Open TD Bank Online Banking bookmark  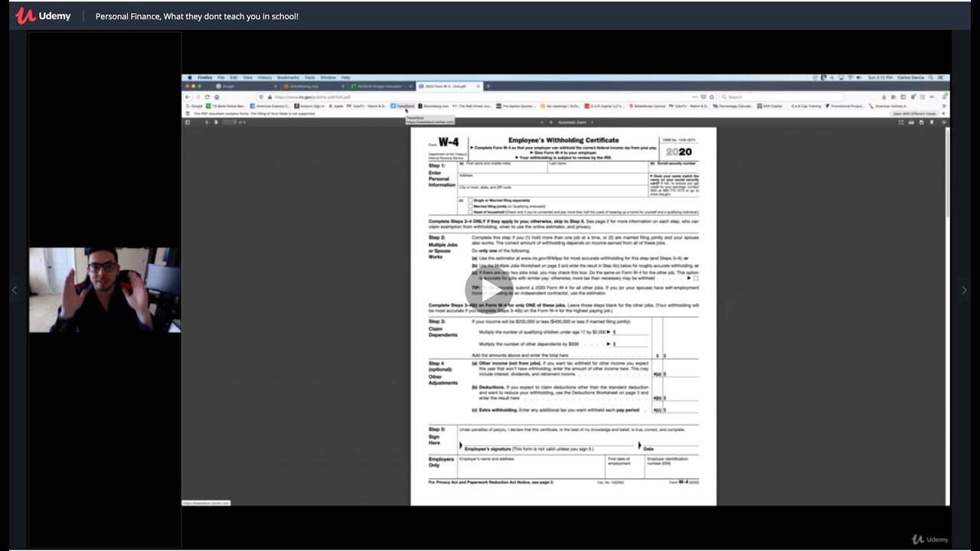226,106
